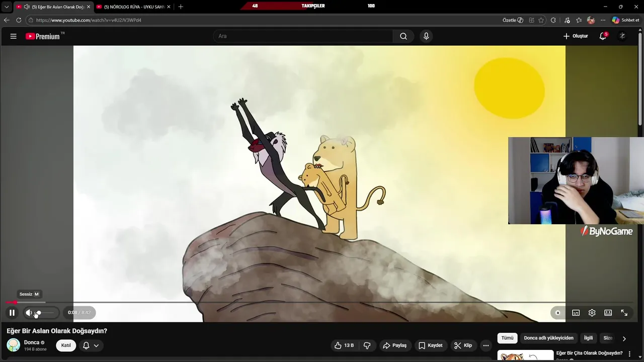Reload the page with the refresh icon

19,20
